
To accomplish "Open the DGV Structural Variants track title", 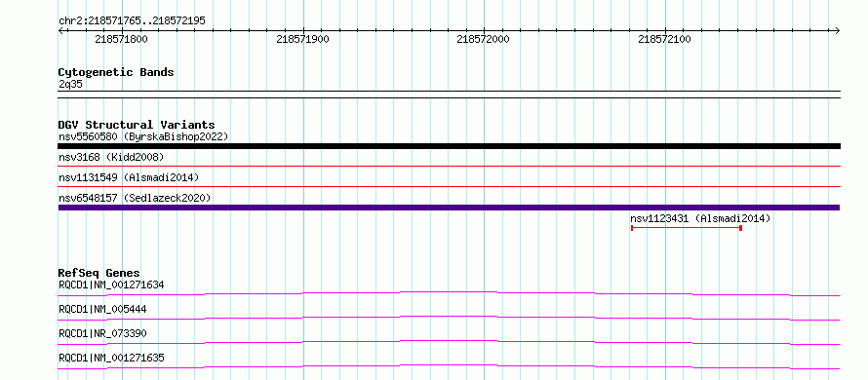I will 137,125.
